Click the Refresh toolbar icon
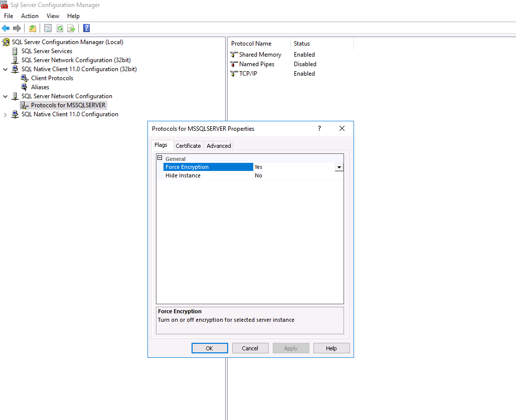 pos(60,28)
